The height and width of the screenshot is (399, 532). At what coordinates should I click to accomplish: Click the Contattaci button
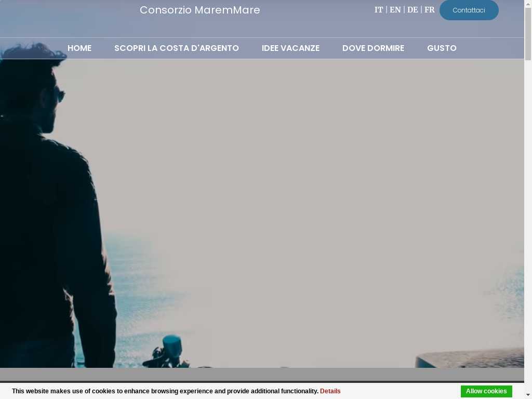[469, 10]
